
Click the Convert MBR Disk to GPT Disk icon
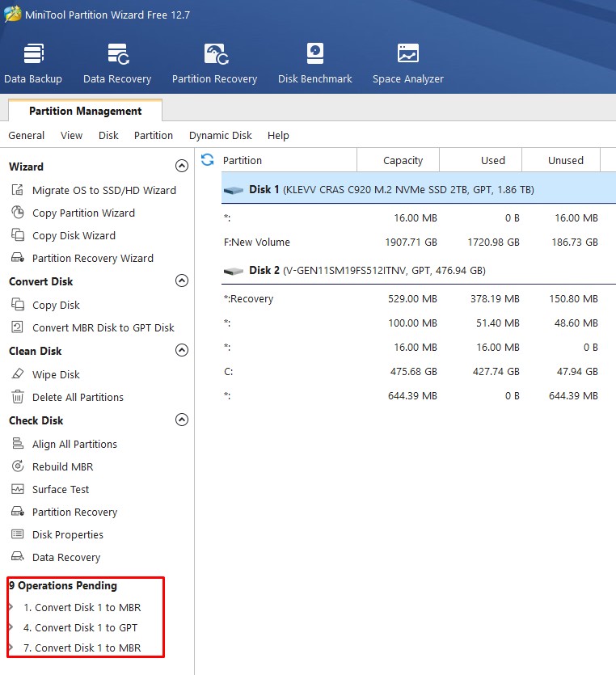click(18, 327)
